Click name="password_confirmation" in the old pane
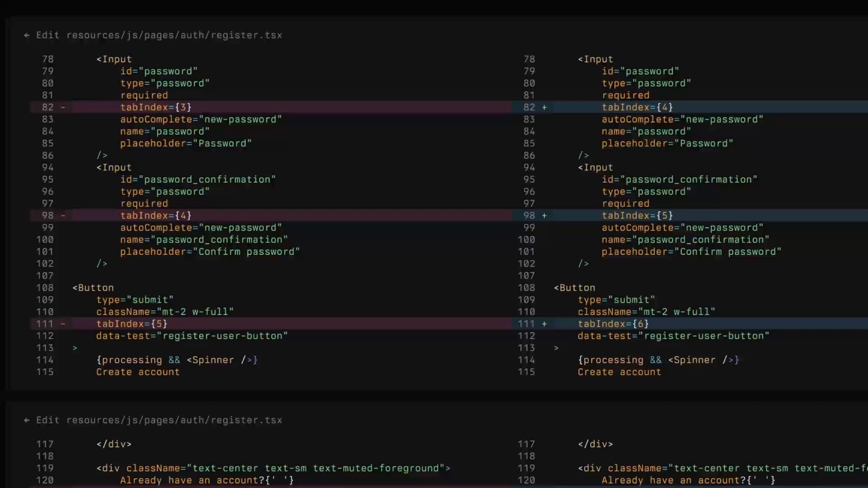 point(204,240)
